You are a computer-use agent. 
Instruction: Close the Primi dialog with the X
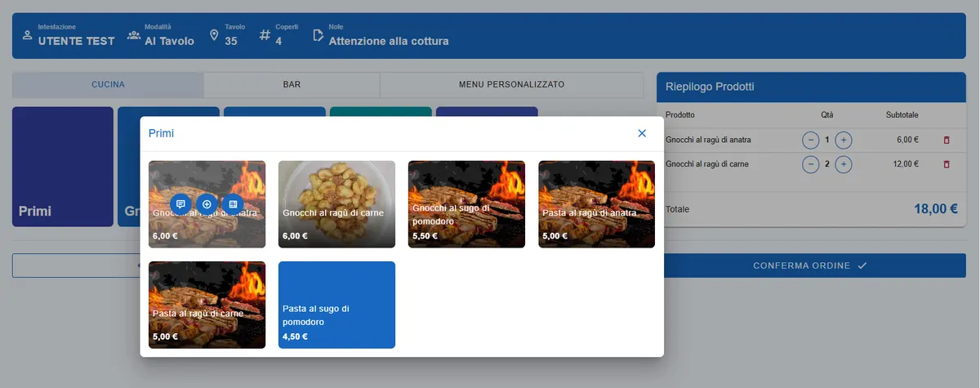pos(642,133)
